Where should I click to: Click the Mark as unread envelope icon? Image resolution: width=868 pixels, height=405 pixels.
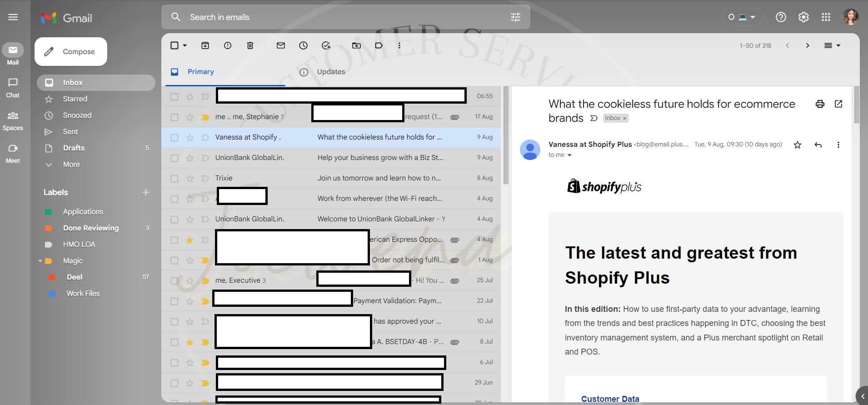tap(281, 45)
